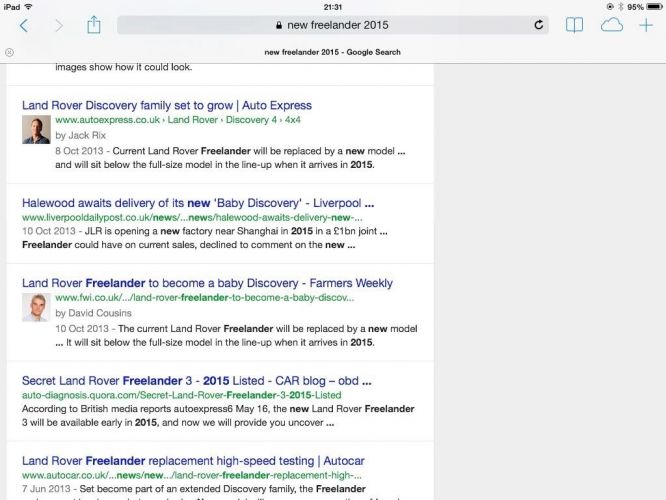Click the liverpooldailypost.co.uk URL text
666x500 pixels.
pyautogui.click(x=192, y=218)
